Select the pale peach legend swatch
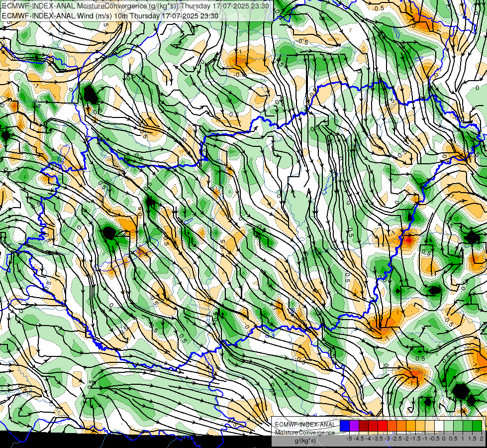 pos(430,426)
